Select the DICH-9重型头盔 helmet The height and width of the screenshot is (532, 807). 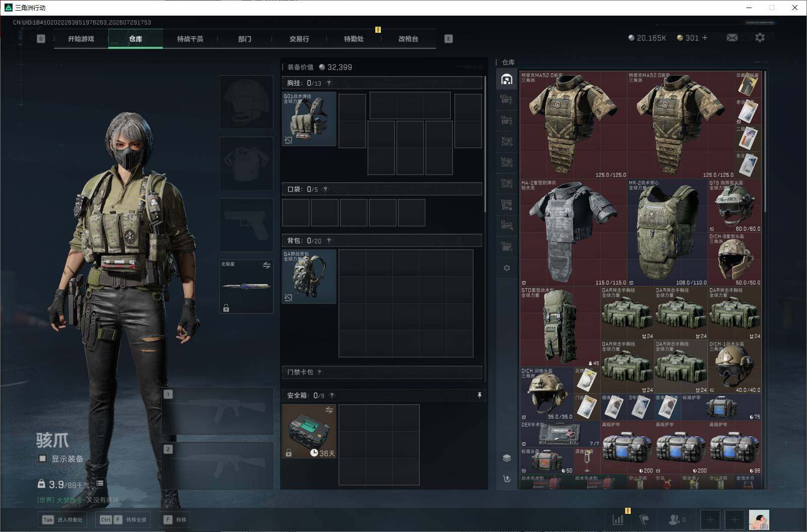pos(734,259)
